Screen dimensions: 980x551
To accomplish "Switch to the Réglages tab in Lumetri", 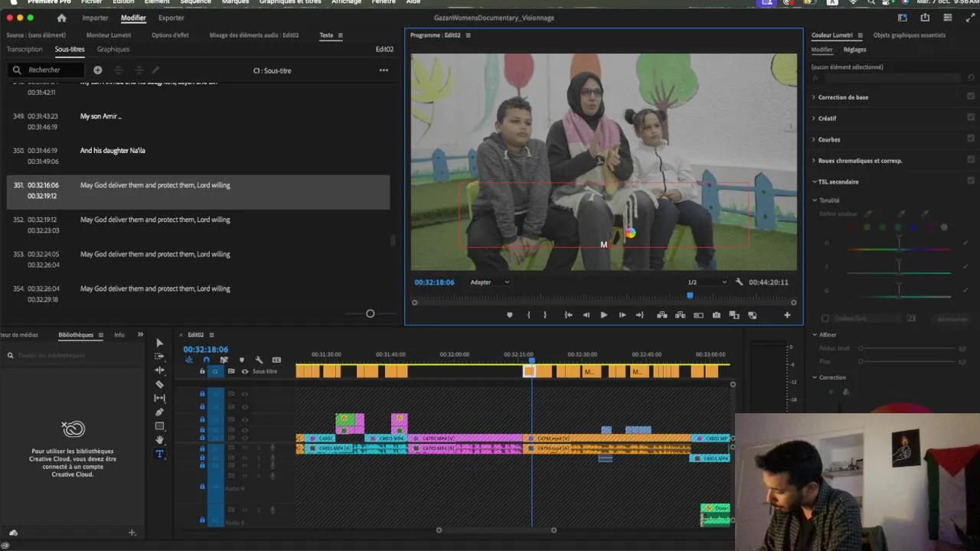I will pos(854,50).
